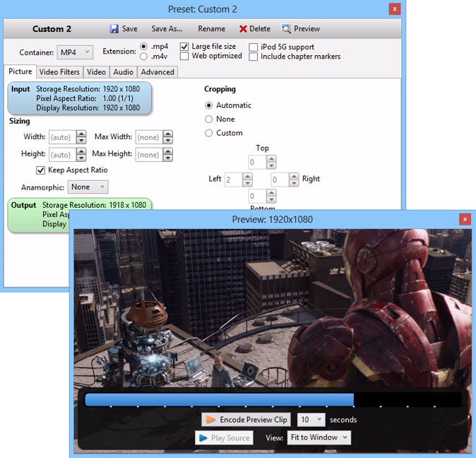Enable iPod 5G support checkbox
This screenshot has width=476, height=458.
pos(253,47)
